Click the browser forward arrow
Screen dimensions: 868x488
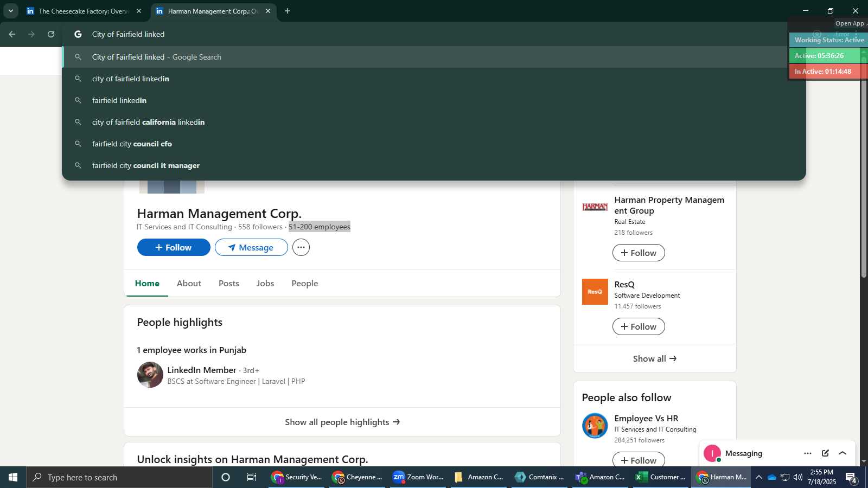click(31, 34)
